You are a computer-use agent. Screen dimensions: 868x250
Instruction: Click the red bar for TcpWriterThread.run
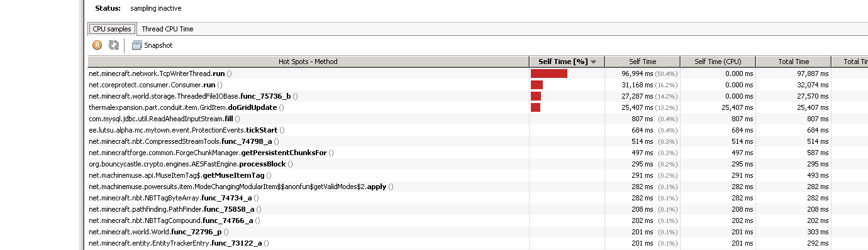tap(549, 73)
